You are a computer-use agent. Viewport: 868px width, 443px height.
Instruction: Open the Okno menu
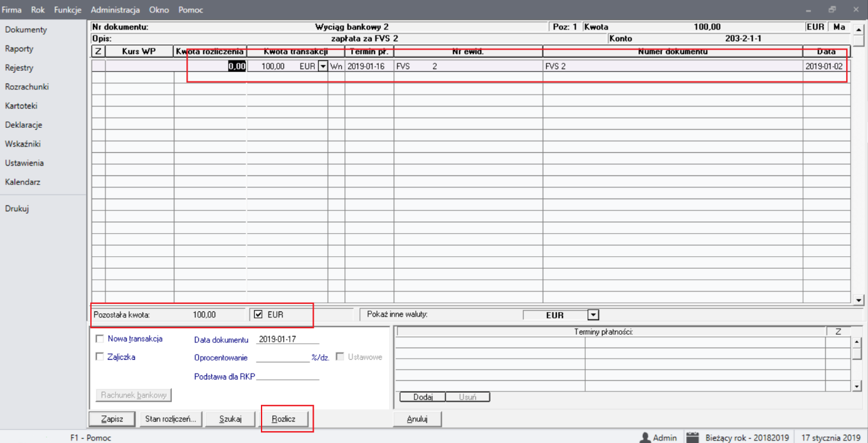159,10
